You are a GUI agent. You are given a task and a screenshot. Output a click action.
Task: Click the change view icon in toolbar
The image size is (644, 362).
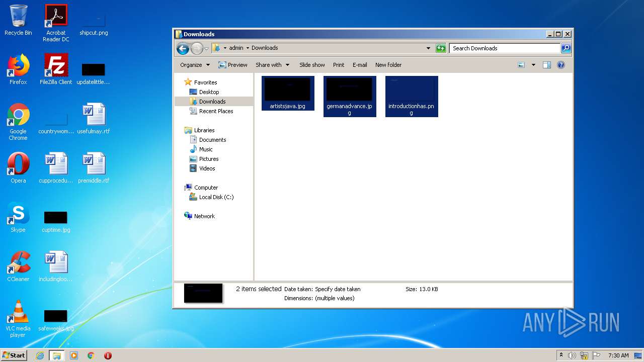(x=521, y=65)
